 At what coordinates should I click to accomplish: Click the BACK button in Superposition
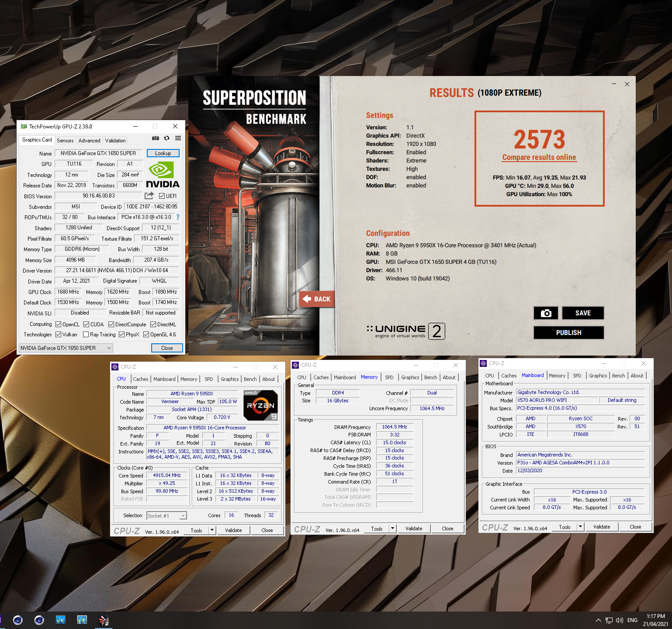[317, 299]
